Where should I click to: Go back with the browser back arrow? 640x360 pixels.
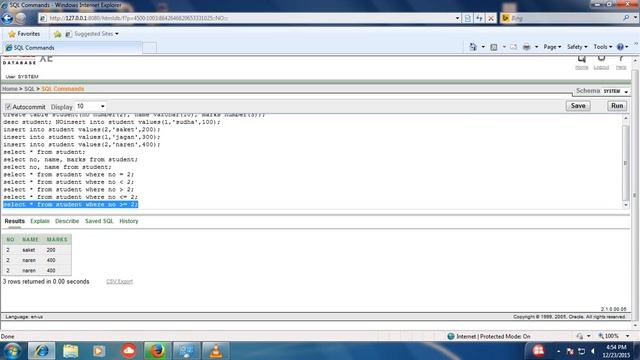click(7, 18)
